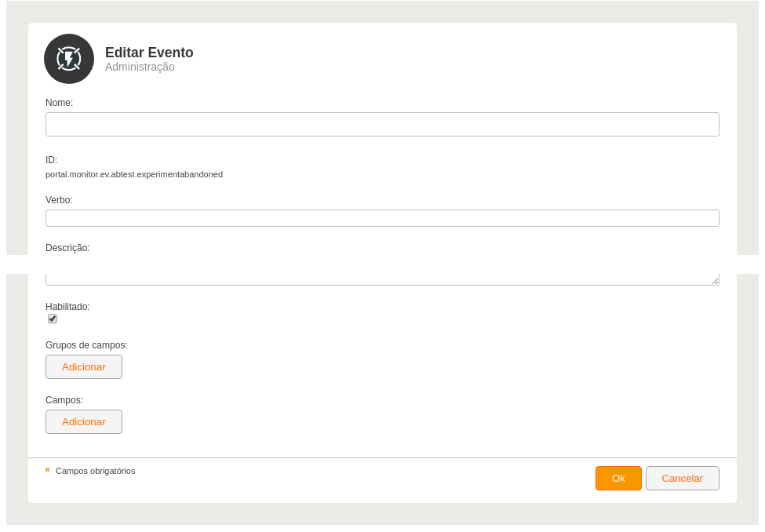This screenshot has height=532, width=765.
Task: Click the Descrição textarea resize handle
Action: 715,281
